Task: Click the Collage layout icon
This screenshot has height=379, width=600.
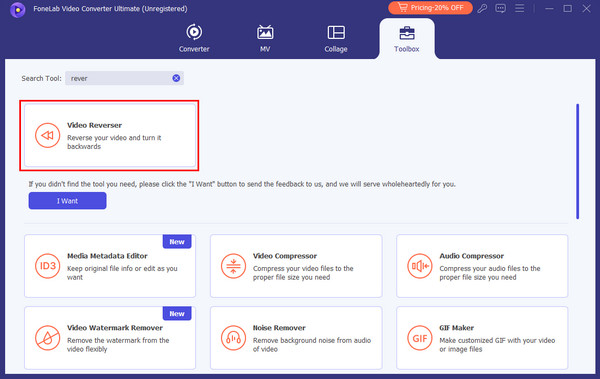Action: 336,32
